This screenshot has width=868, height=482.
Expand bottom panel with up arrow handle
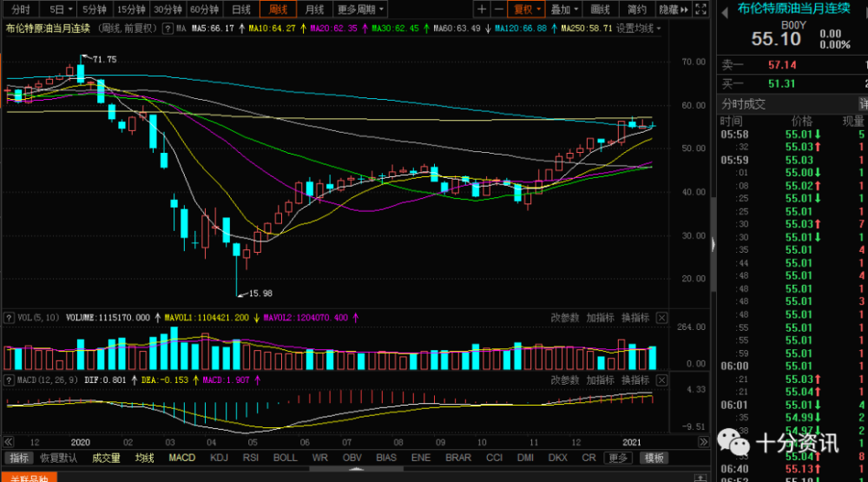[x=357, y=469]
